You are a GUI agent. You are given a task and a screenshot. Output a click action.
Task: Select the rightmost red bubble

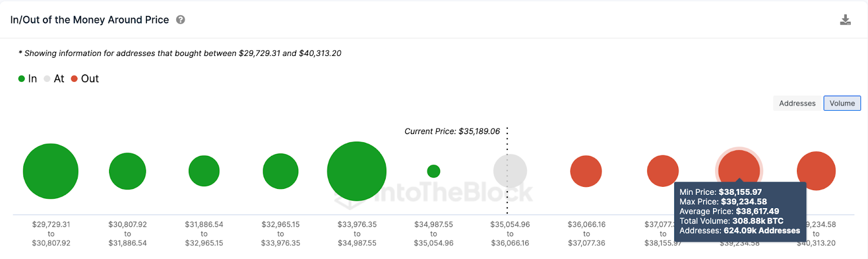(816, 170)
